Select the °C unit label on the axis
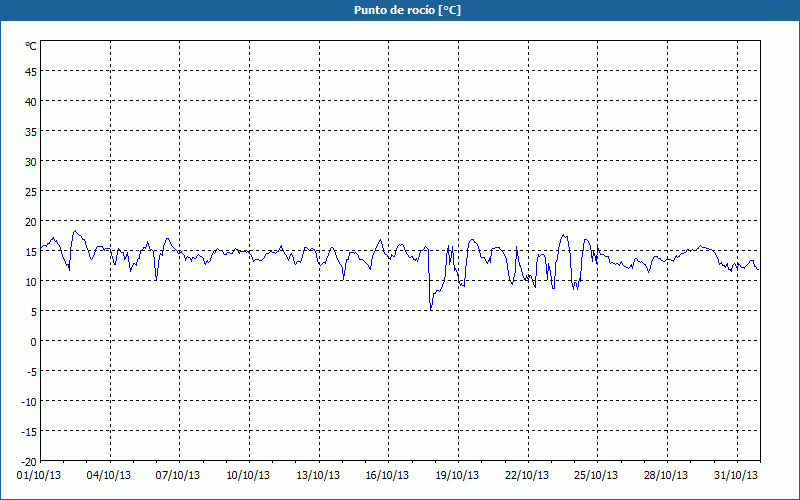This screenshot has width=800, height=500. pos(31,46)
